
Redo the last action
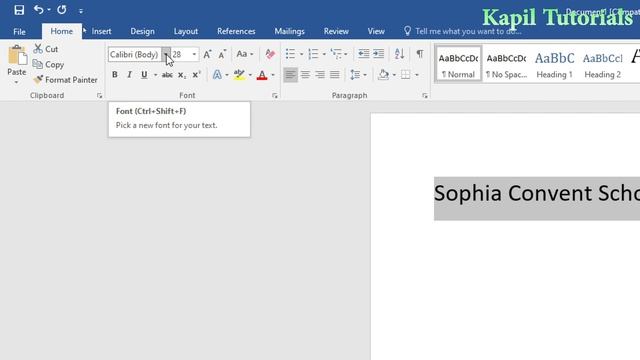[x=62, y=9]
